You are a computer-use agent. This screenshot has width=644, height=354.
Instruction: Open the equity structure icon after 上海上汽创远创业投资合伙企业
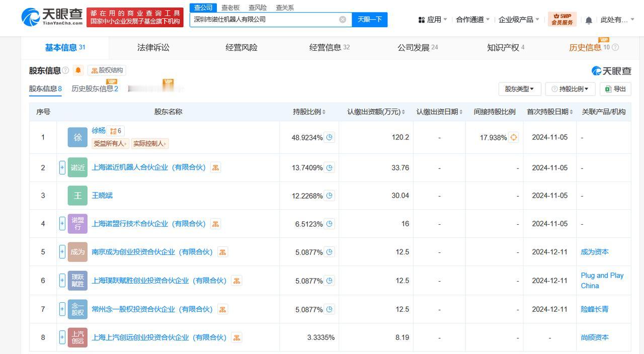(236, 337)
